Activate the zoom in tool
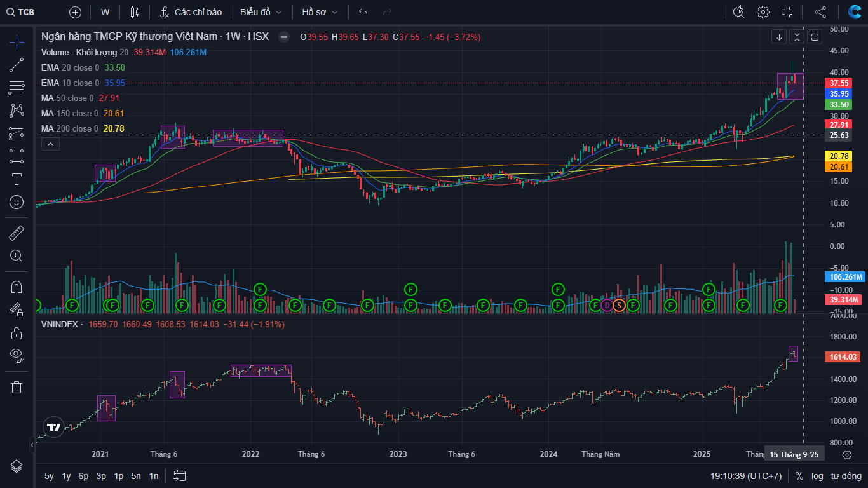 click(17, 256)
